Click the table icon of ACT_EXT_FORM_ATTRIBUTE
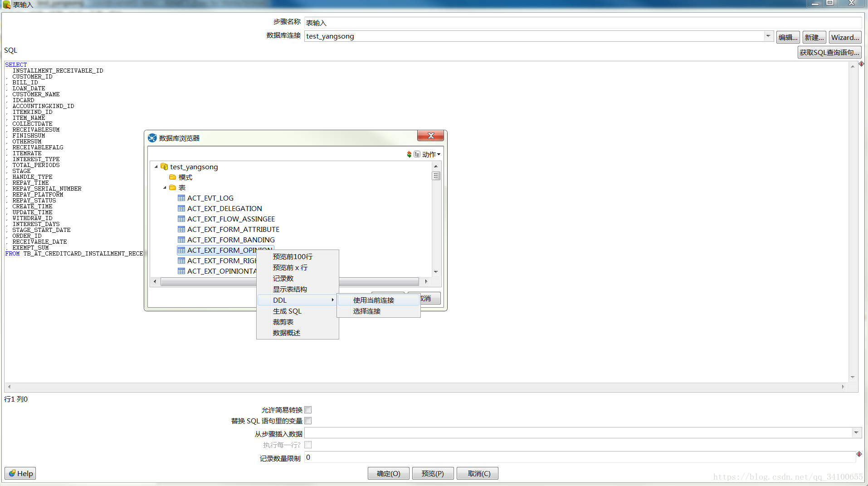This screenshot has height=486, width=868. 181,229
